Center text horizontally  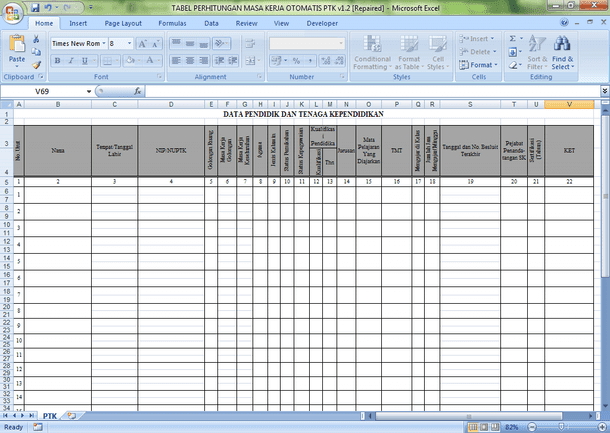click(190, 61)
